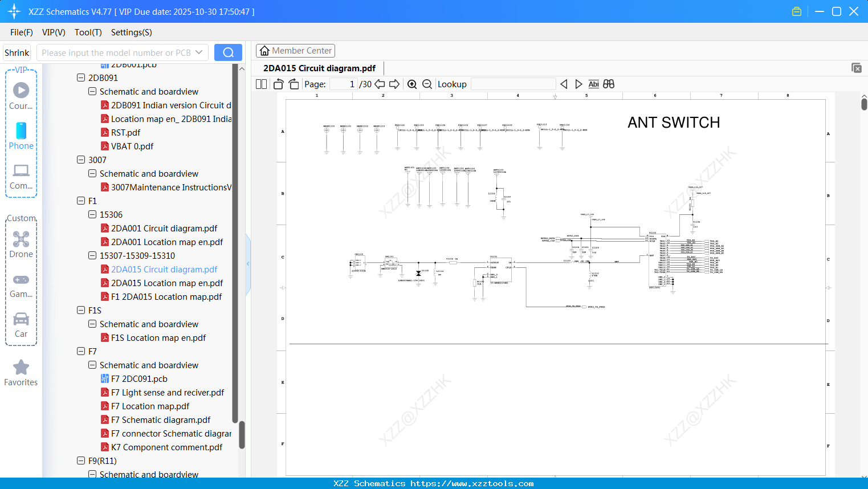Toggle the Abi case-sensitive search option
This screenshot has height=489, width=868.
click(x=594, y=84)
